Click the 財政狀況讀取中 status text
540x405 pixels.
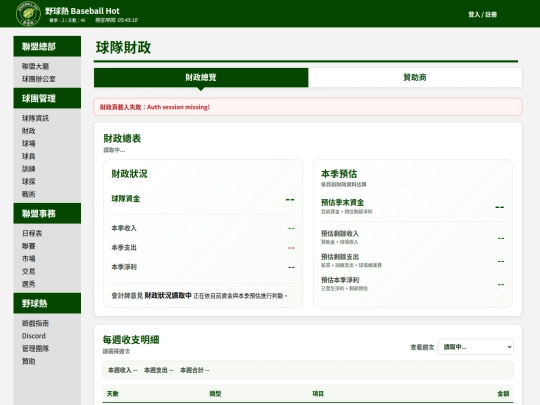168,295
